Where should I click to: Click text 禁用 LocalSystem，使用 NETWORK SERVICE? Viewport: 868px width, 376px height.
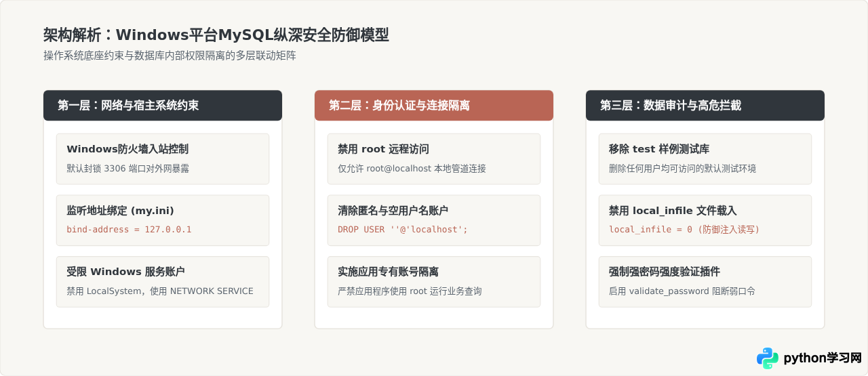click(x=160, y=291)
